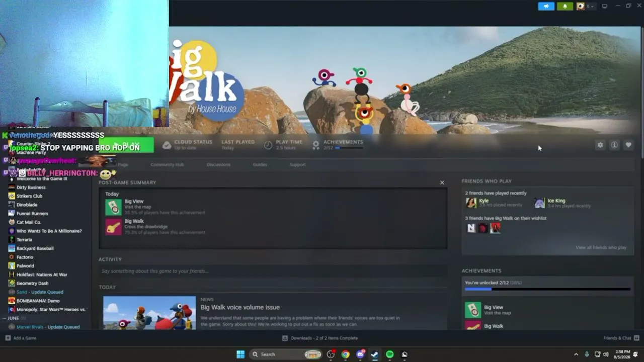Screen dimensions: 644x362
Task: Click the cloud status icon
Action: 167,145
